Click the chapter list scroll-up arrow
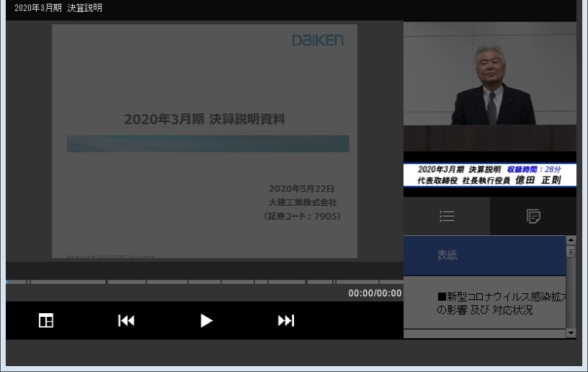 [571, 240]
